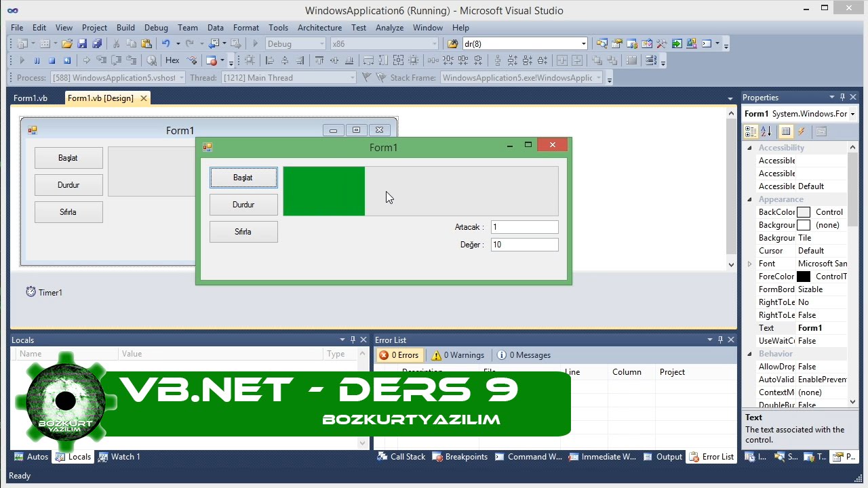Screen dimensions: 868x488
Task: Click the Artacak input field
Action: tap(525, 227)
